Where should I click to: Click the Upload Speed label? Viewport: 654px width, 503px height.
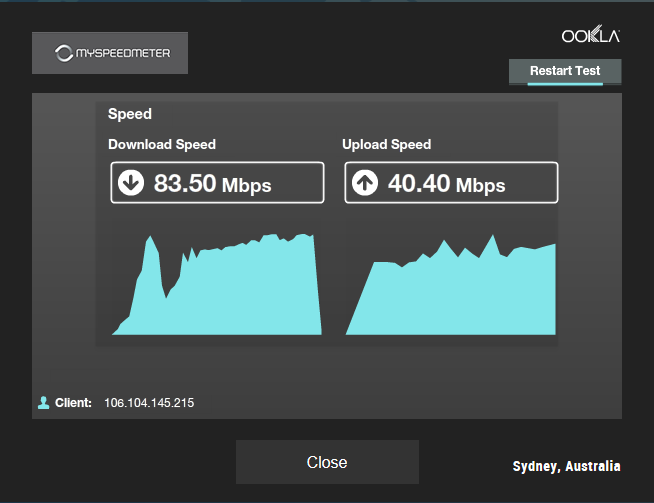(x=386, y=144)
